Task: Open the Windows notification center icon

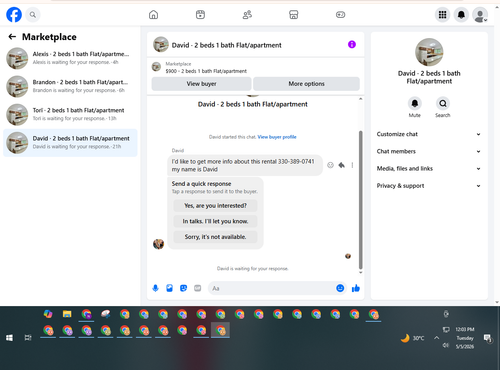Action: (487, 338)
